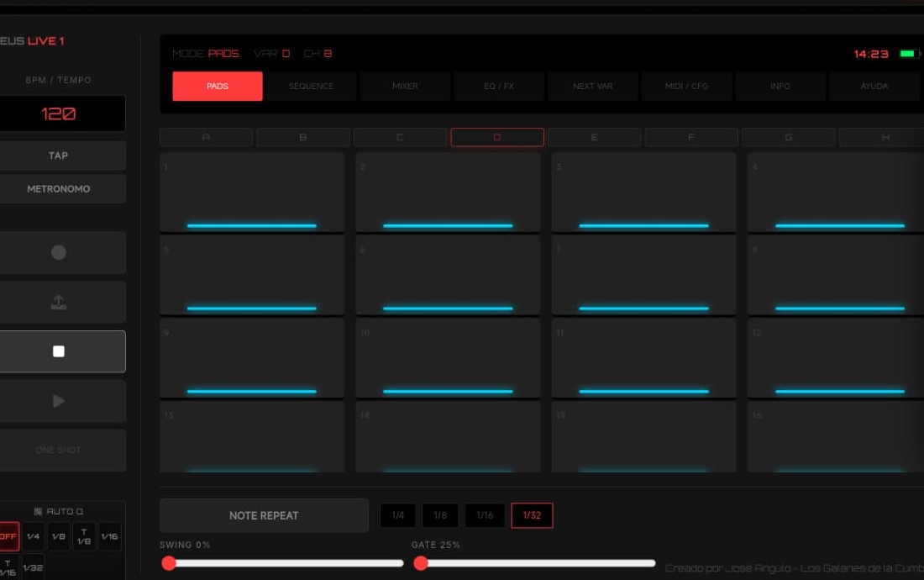924x580 pixels.
Task: Play drum pad 15
Action: (x=643, y=437)
